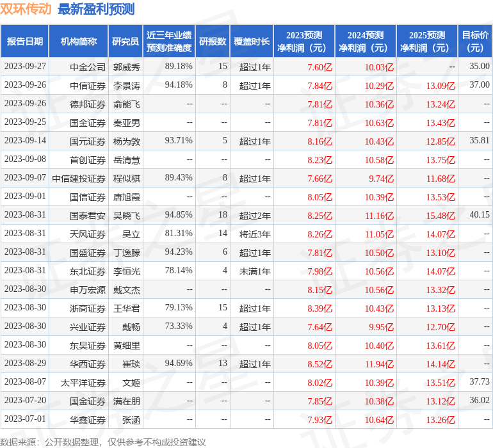493x448 pixels.
Task: Click target price 37.73
Action: [x=480, y=381]
